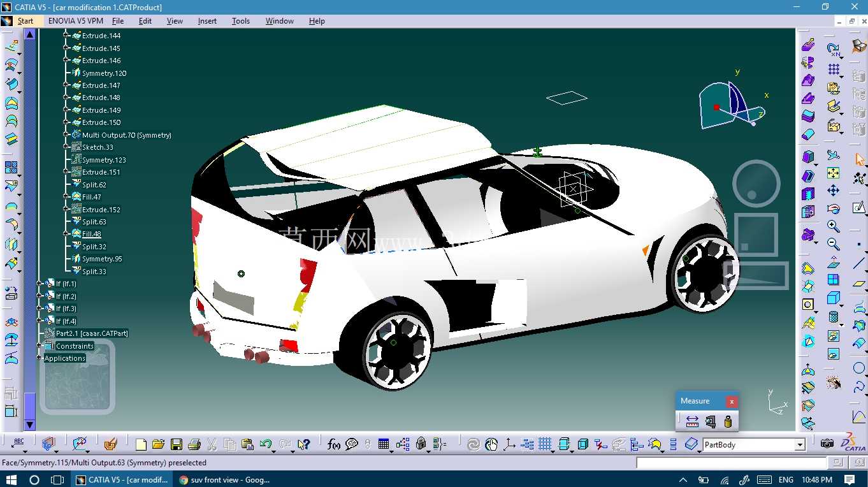Image resolution: width=868 pixels, height=487 pixels.
Task: Click the Measure Between icon in Measure toolbar
Action: (x=692, y=421)
